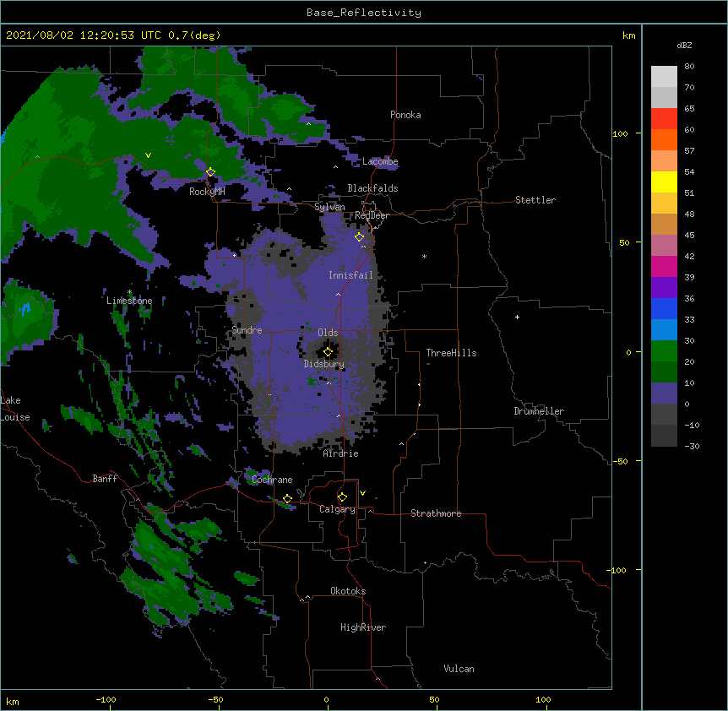The height and width of the screenshot is (711, 728).
Task: Click the yellow diamond marker below Cochrane
Action: (x=287, y=499)
